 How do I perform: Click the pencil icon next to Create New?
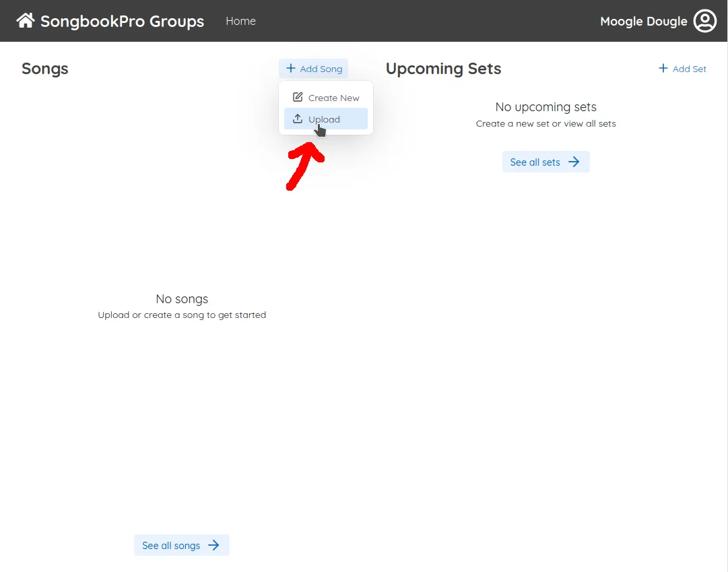coord(297,97)
